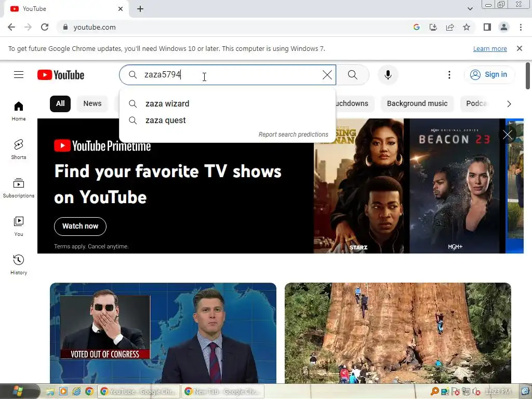Choose the 'zaza wizard' search suggestion
This screenshot has height=399, width=532.
pos(228,103)
